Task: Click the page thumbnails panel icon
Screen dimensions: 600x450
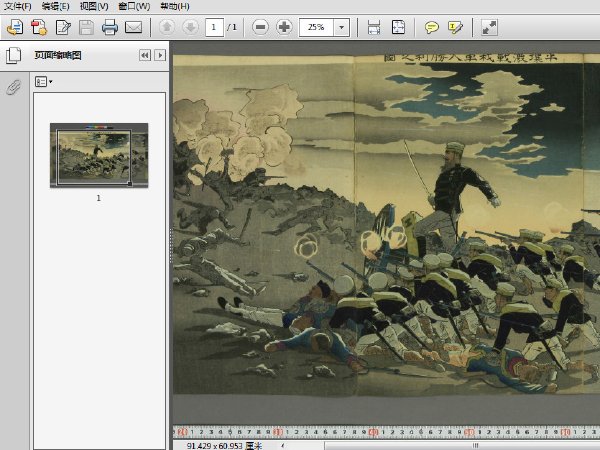Action: 14,55
